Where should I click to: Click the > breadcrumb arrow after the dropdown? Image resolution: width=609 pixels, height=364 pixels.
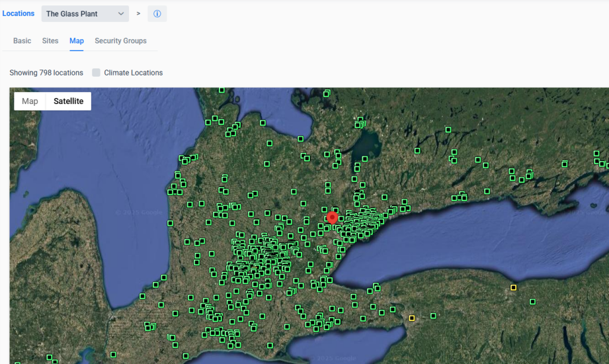pyautogui.click(x=139, y=14)
